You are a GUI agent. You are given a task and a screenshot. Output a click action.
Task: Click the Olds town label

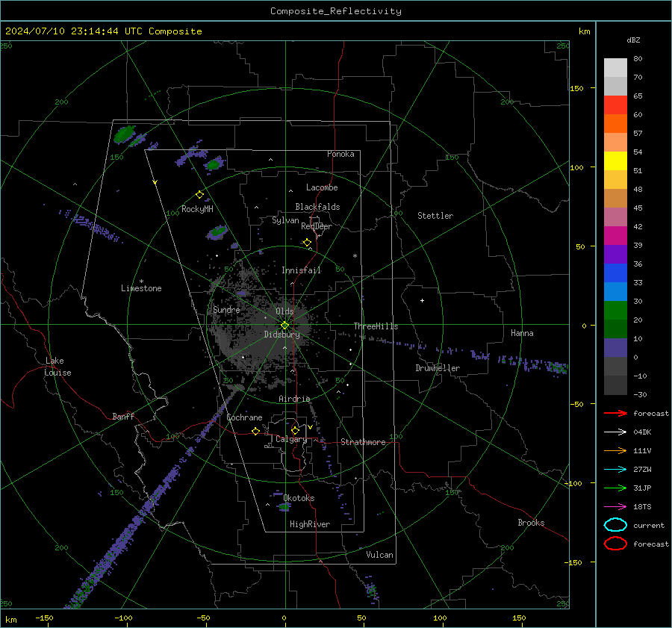[284, 311]
